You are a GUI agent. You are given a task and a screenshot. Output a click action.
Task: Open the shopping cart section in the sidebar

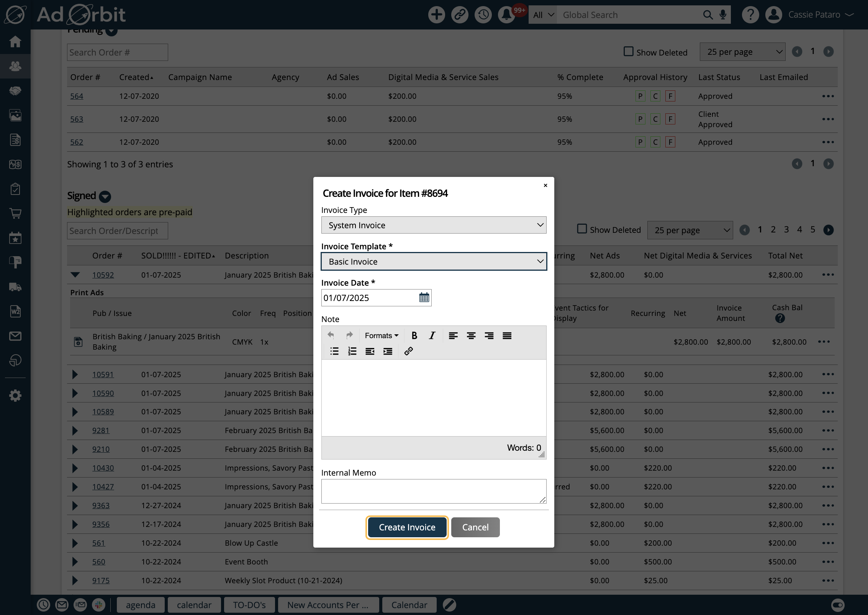pyautogui.click(x=15, y=213)
